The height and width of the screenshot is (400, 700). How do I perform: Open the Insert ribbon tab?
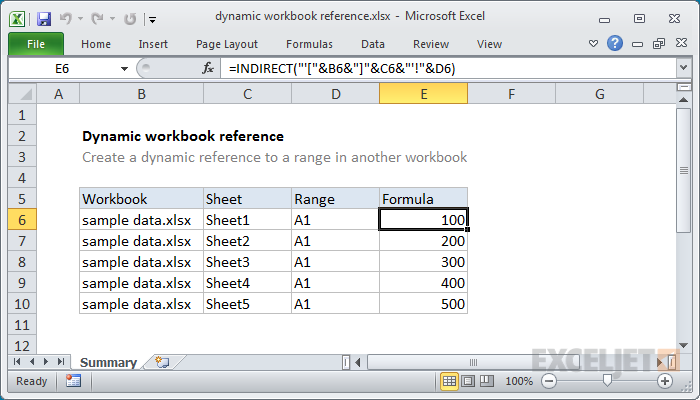tap(153, 44)
